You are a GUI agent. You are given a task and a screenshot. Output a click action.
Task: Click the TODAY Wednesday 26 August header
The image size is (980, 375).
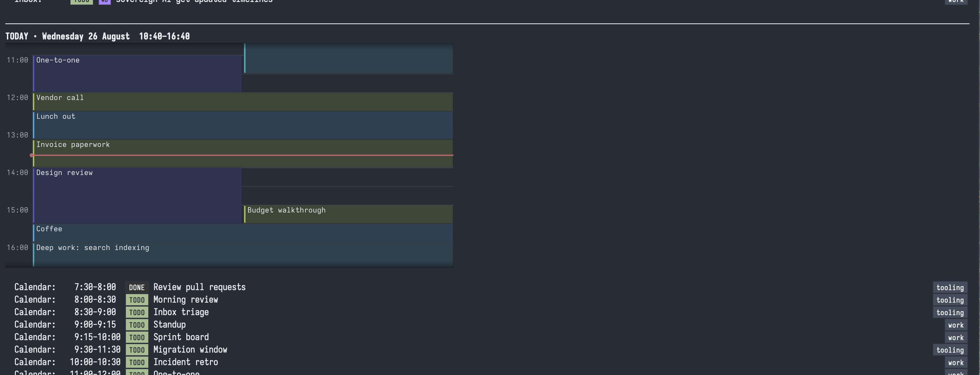98,37
